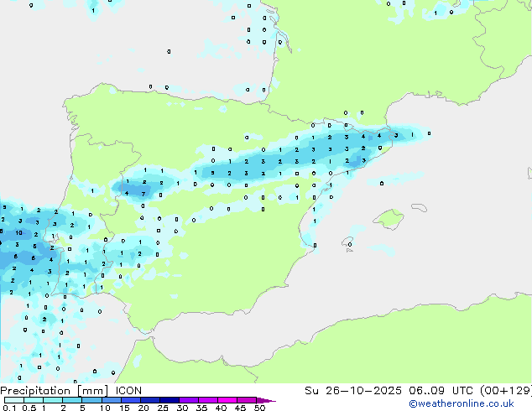The height and width of the screenshot is (411, 532).
Task: Select the 30–35 mm purple legend swatch
Action: tap(189, 400)
